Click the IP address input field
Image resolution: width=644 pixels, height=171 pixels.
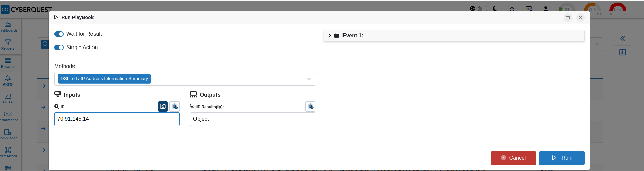pos(117,119)
